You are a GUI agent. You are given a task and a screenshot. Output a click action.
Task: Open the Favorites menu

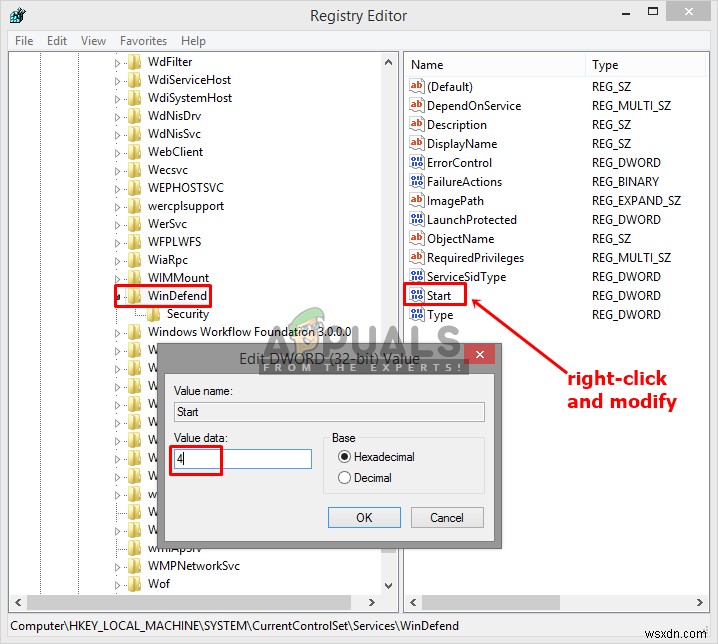[143, 41]
